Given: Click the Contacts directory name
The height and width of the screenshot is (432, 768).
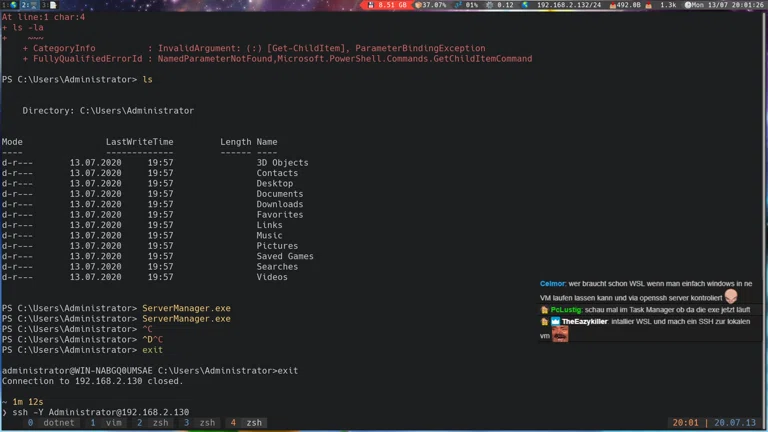Looking at the screenshot, I should 277,173.
